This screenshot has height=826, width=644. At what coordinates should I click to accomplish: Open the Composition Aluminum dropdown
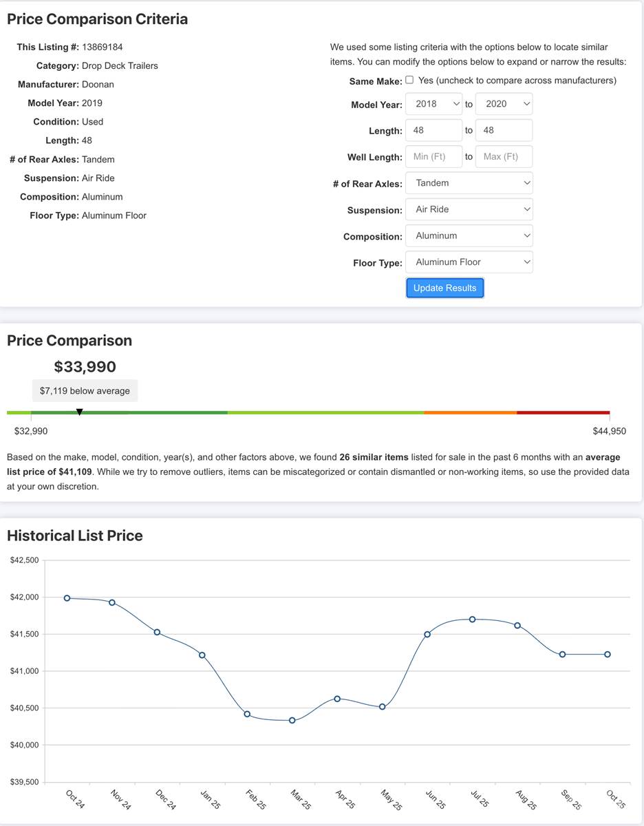(x=469, y=235)
